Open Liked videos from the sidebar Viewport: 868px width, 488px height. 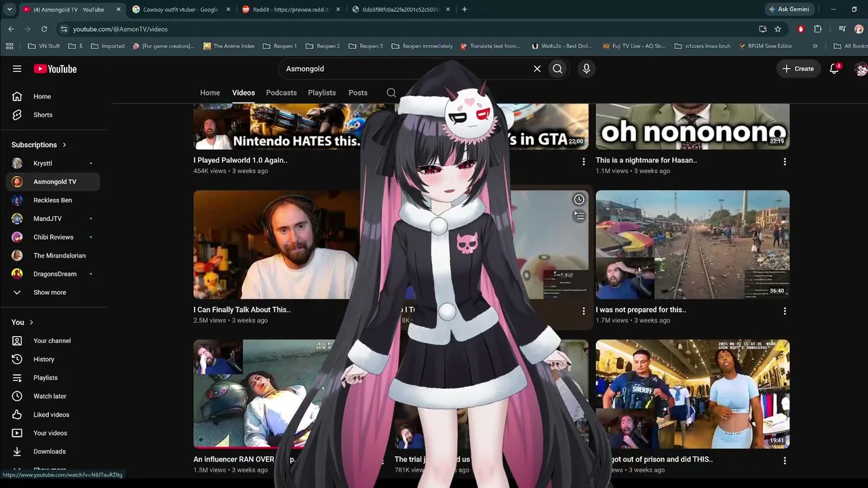(52, 414)
